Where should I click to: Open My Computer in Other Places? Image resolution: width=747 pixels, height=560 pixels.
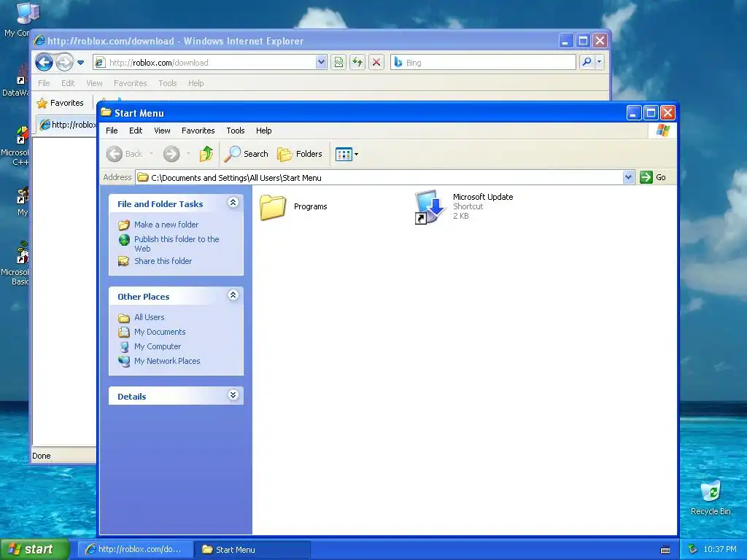158,346
